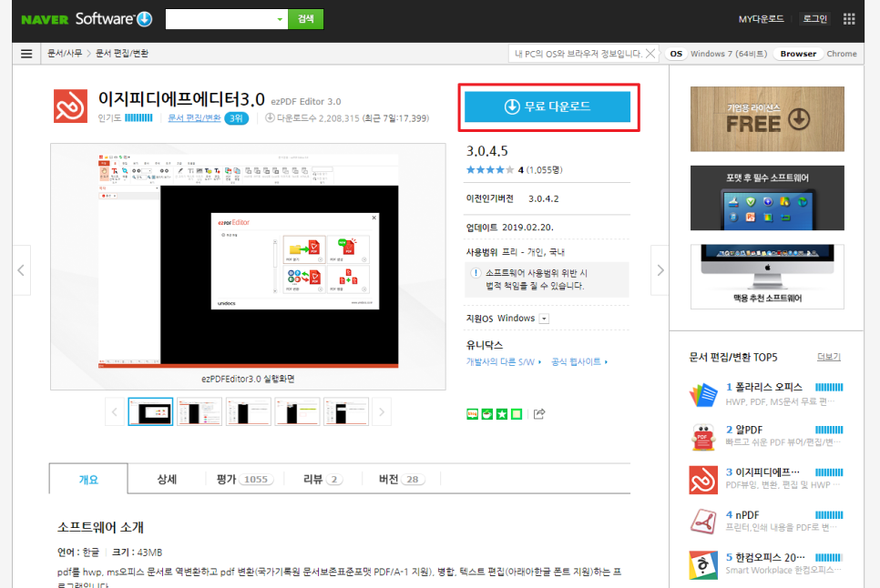
Task: Click the external share arrow icon
Action: tap(539, 413)
